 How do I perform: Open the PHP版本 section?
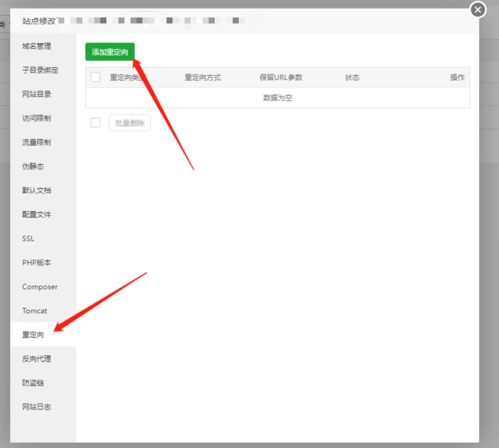(x=36, y=263)
